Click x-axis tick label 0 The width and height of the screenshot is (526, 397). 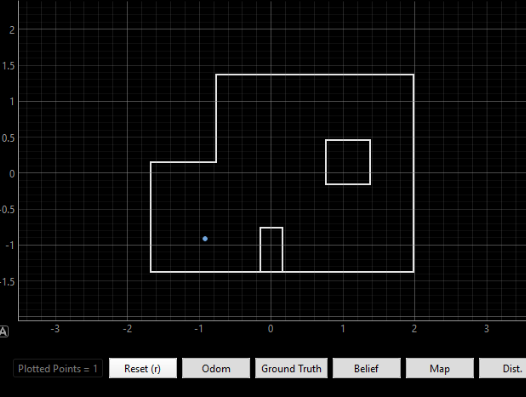(x=271, y=329)
